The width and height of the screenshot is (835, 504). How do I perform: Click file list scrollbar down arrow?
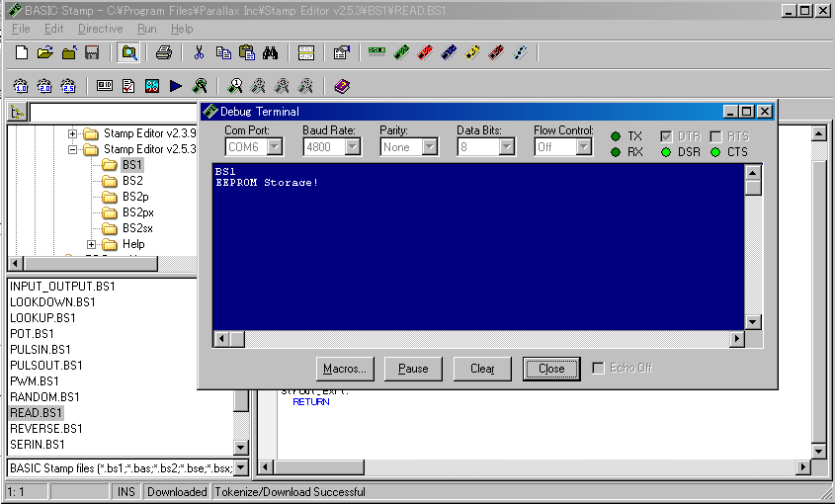(x=241, y=448)
